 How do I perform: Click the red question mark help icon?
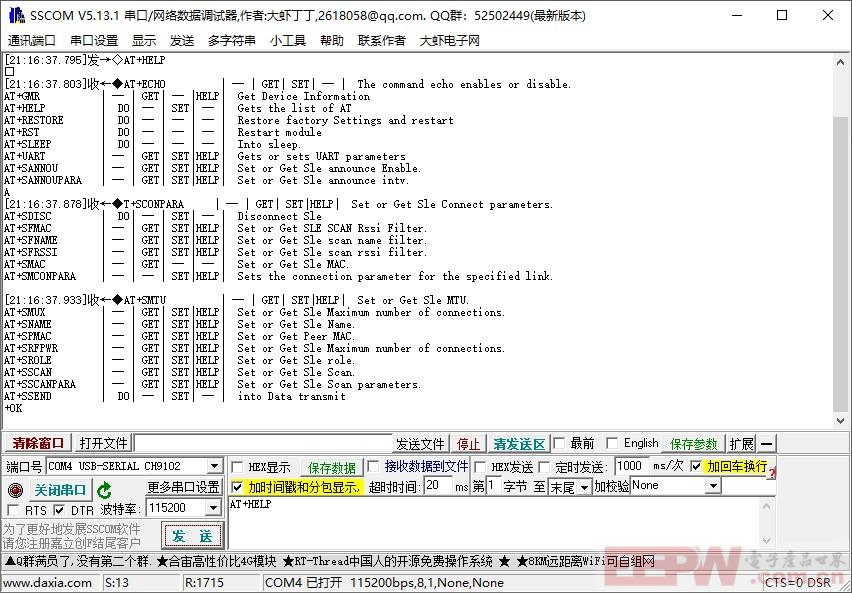(772, 473)
